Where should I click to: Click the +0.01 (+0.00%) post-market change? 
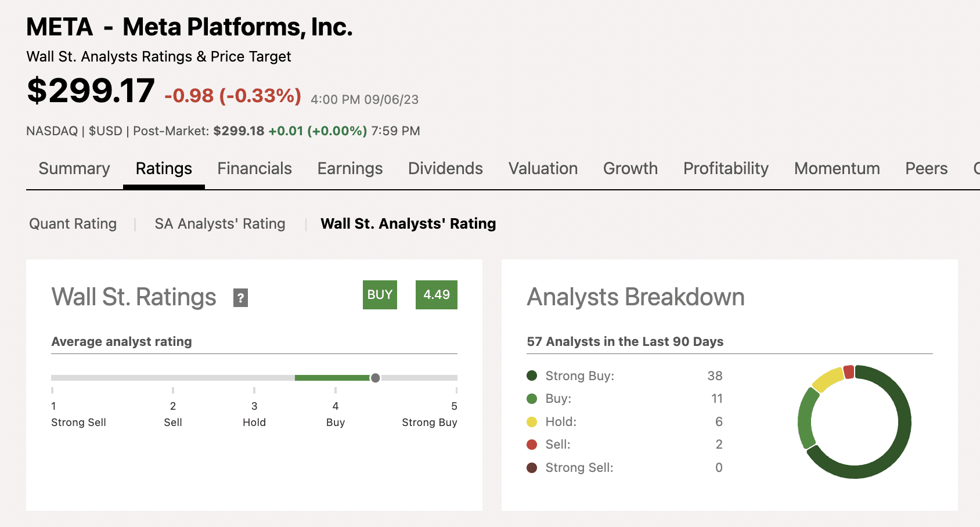tap(318, 131)
